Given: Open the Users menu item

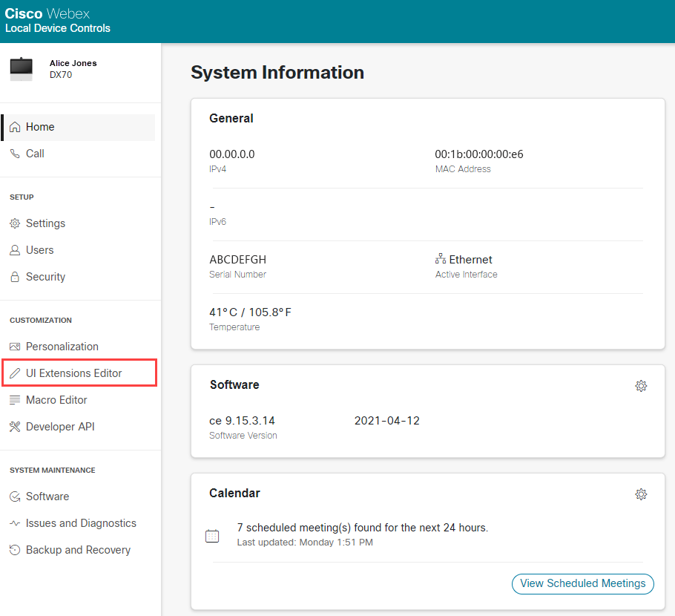Looking at the screenshot, I should tap(39, 250).
